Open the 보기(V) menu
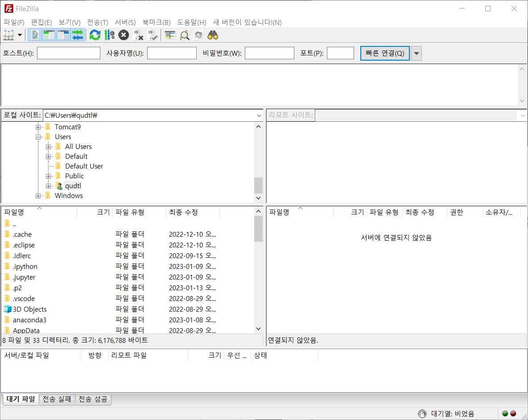Screen dimensions: 528x420 (x=70, y=23)
